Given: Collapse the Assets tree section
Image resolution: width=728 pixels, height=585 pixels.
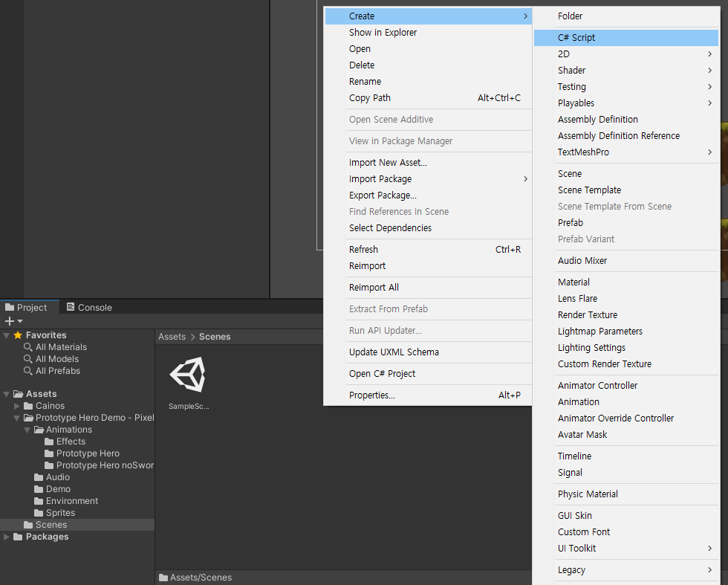Looking at the screenshot, I should click(x=6, y=394).
